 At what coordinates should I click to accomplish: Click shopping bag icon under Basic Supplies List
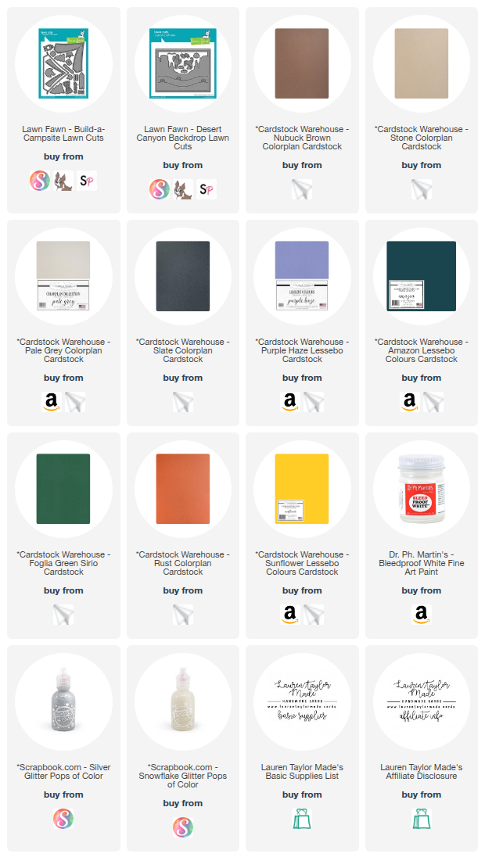tap(302, 818)
